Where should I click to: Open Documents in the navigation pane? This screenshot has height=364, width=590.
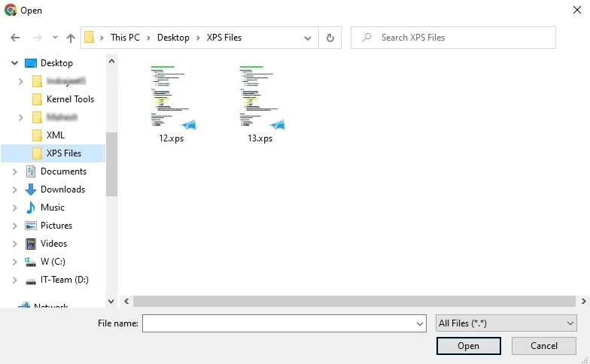click(x=63, y=171)
